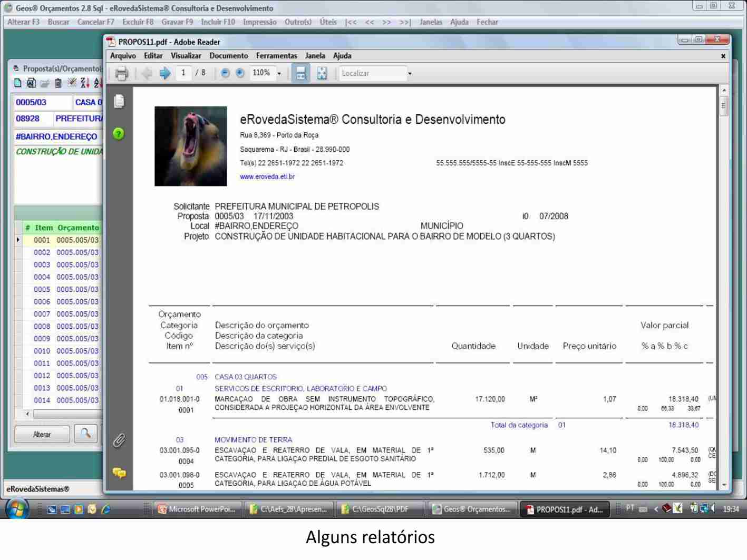
Task: Open the Comments panel speech bubble icon
Action: click(119, 473)
